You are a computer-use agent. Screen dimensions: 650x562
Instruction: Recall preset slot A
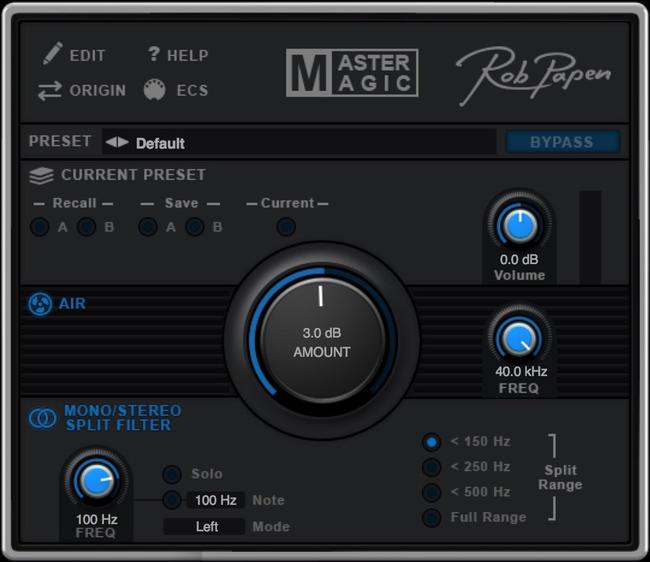tap(40, 227)
